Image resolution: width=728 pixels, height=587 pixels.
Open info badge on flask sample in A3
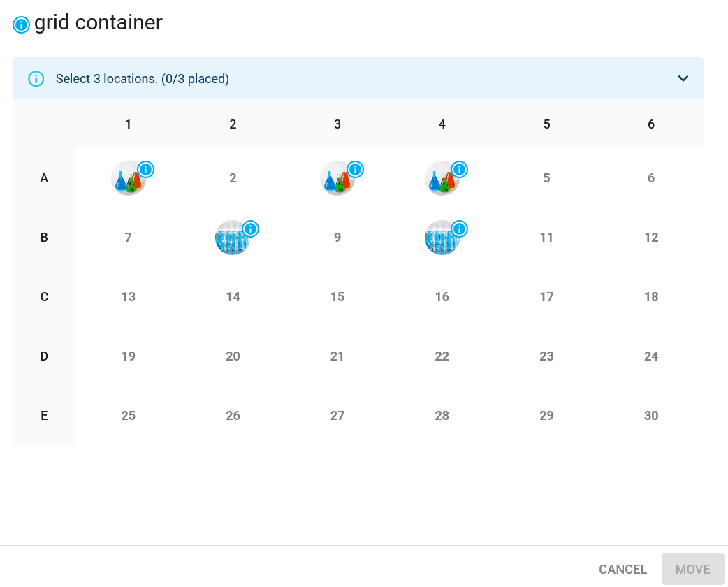[x=355, y=170]
